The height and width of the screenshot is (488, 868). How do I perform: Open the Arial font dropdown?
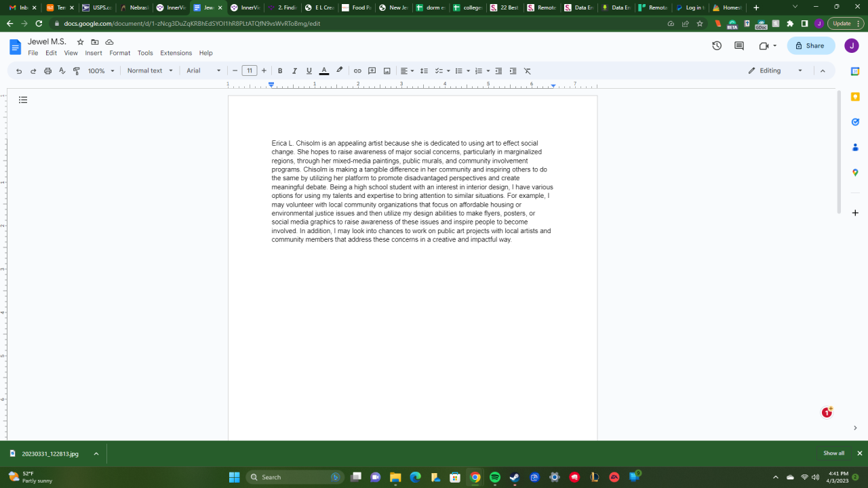(x=203, y=70)
